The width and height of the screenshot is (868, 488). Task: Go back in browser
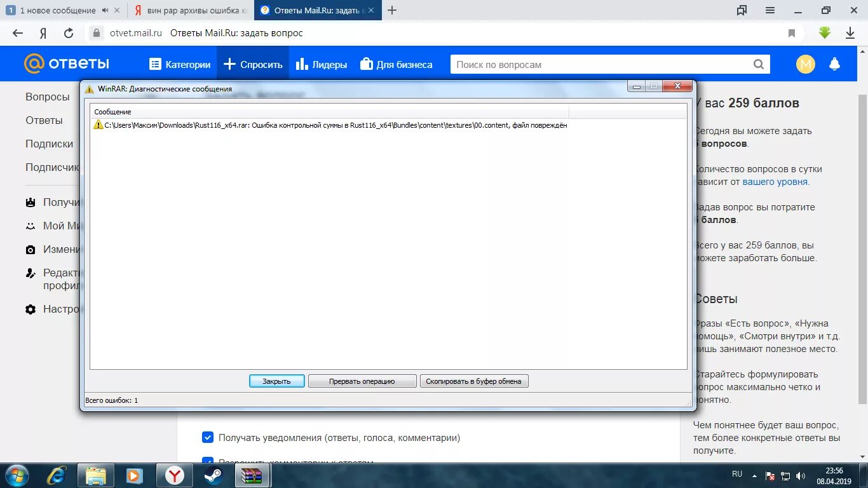[x=18, y=33]
